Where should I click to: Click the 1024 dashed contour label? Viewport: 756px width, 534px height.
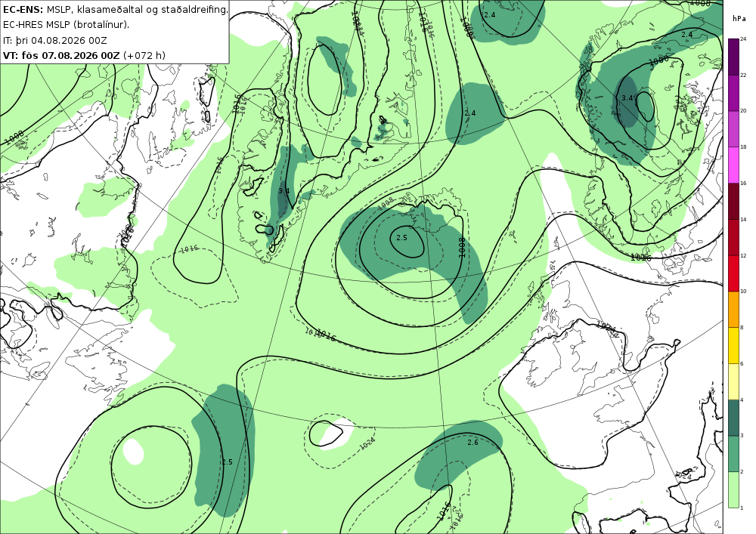point(367,443)
